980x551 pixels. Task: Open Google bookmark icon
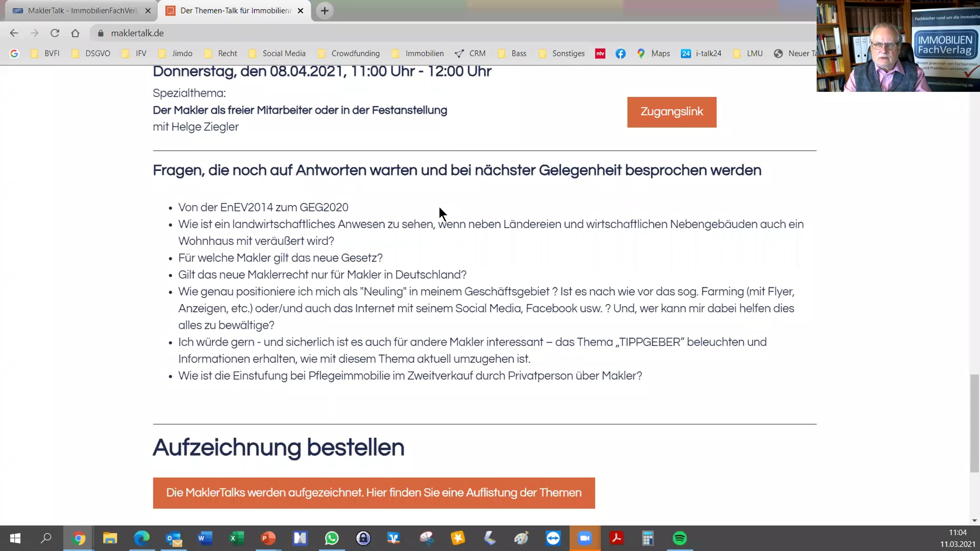coord(14,53)
